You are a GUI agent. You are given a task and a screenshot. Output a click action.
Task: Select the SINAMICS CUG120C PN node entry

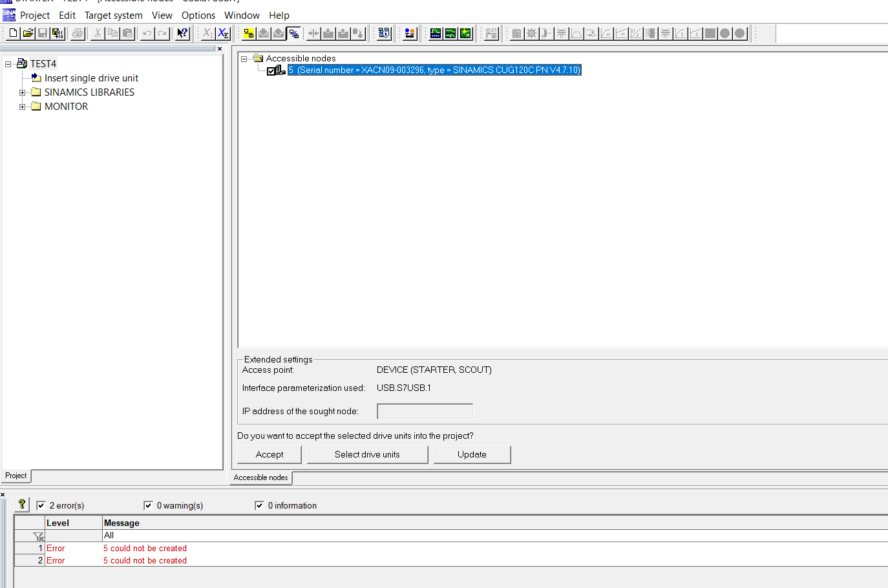[434, 70]
